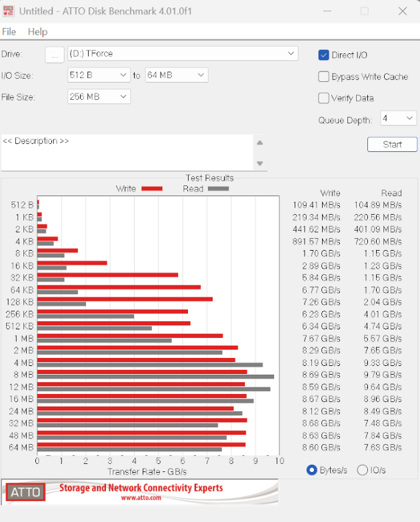Viewport: 420px width, 522px height.
Task: Click the 891.57 MB/s write value
Action: pyautogui.click(x=317, y=241)
